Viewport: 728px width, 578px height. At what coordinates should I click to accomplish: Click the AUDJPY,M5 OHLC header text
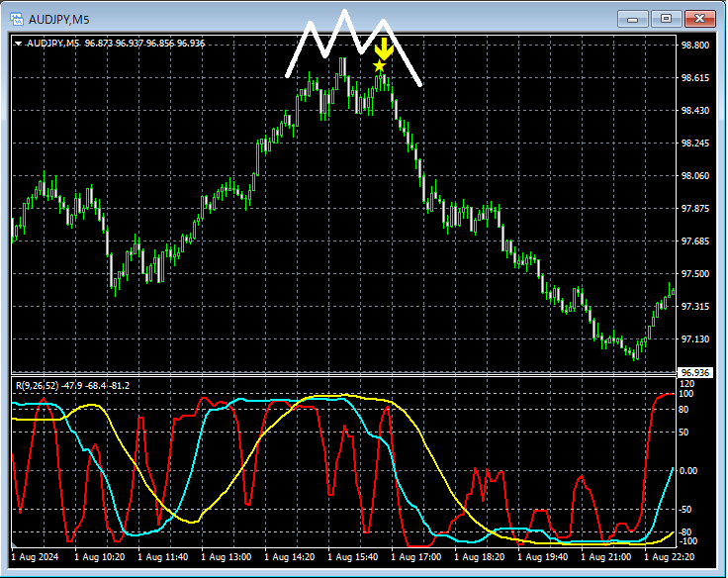[116, 44]
